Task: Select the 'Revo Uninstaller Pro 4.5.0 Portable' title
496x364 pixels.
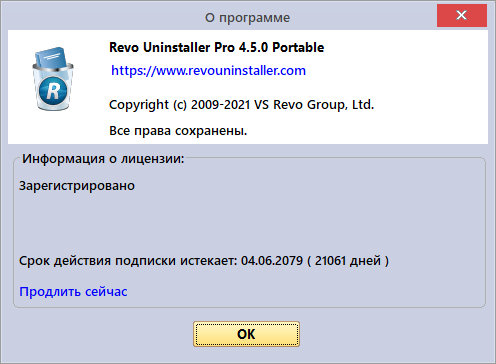Action: tap(217, 47)
